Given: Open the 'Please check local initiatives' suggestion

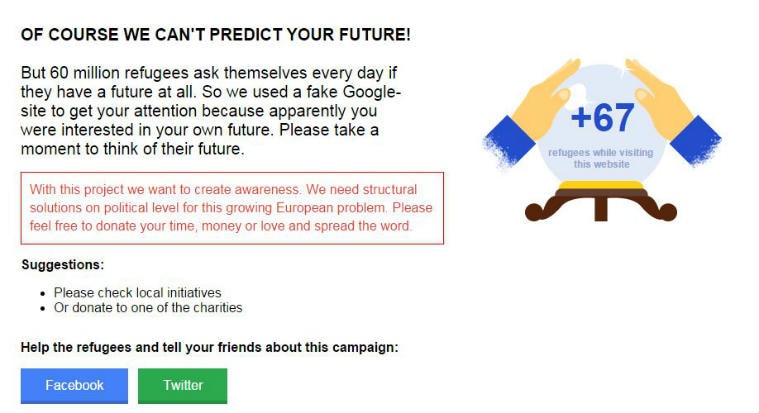Looking at the screenshot, I should [137, 293].
